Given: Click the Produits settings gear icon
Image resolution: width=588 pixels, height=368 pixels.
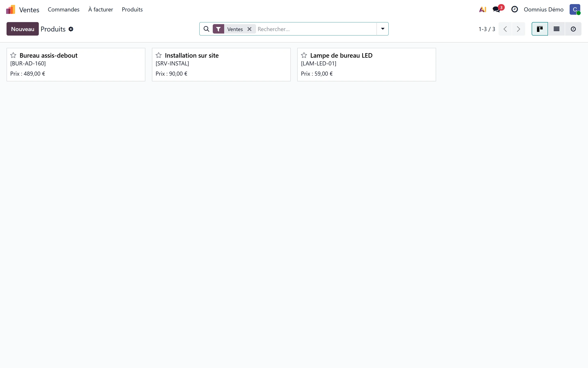Looking at the screenshot, I should (71, 29).
